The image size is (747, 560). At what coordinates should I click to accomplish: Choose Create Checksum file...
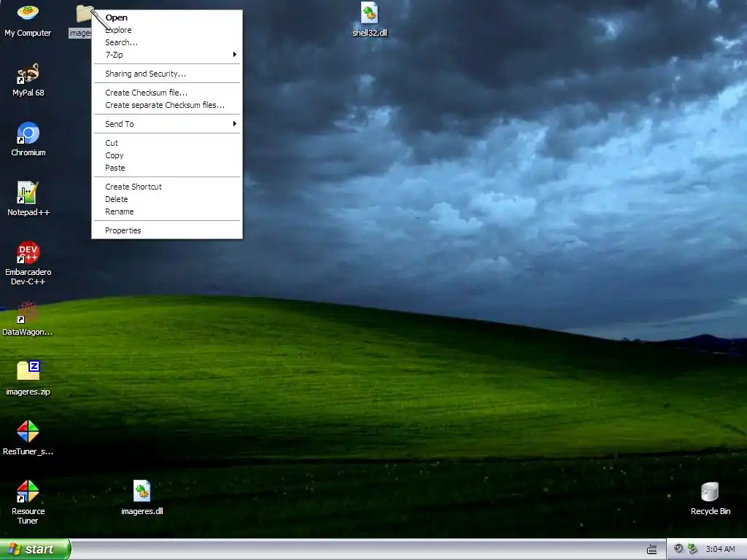tap(167, 93)
